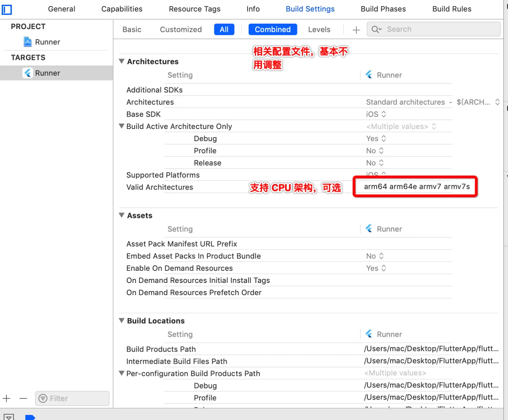Click Intermediate Build Files Path value
This screenshot has width=508, height=420.
click(x=431, y=361)
